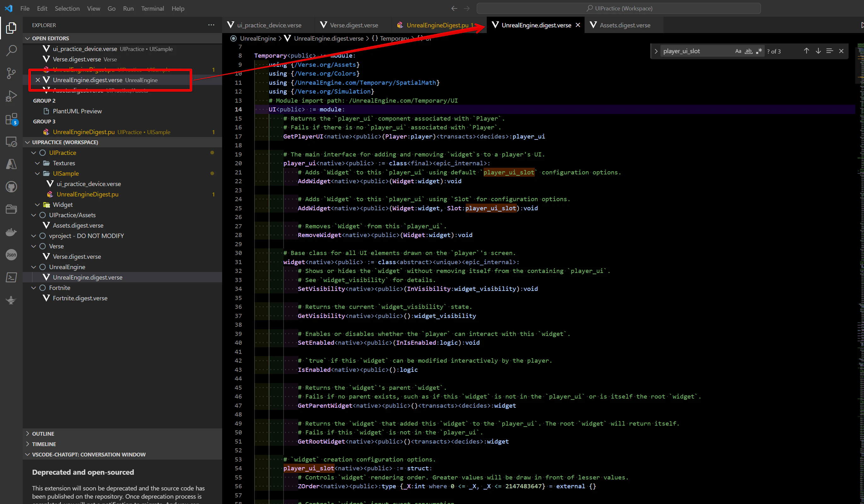Click UnrealEngine breadcrumb item

pyautogui.click(x=258, y=38)
